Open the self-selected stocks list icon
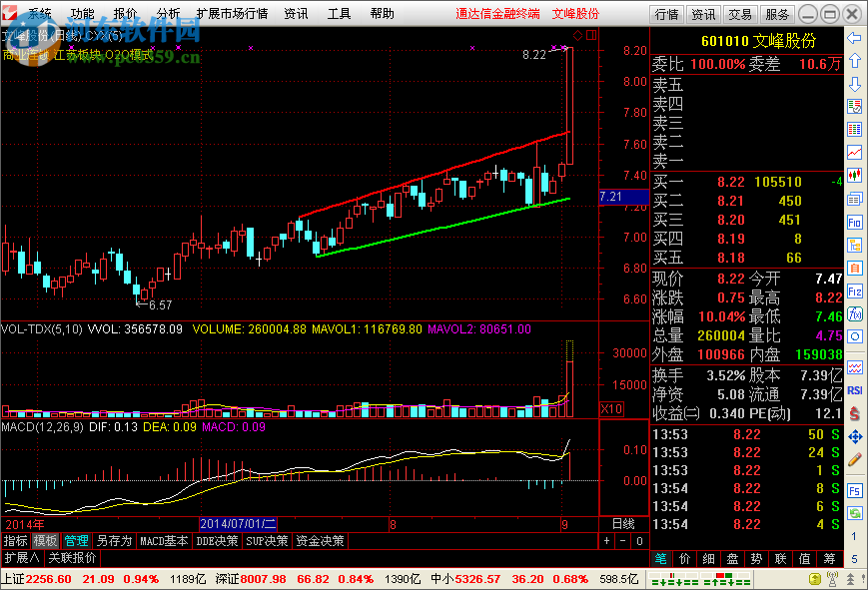Image resolution: width=868 pixels, height=590 pixels. point(855,107)
